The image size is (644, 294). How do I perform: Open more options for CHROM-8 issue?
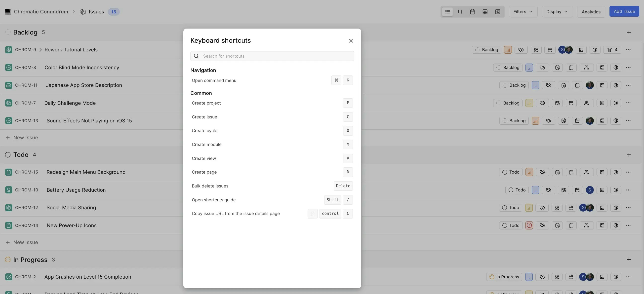click(x=628, y=68)
